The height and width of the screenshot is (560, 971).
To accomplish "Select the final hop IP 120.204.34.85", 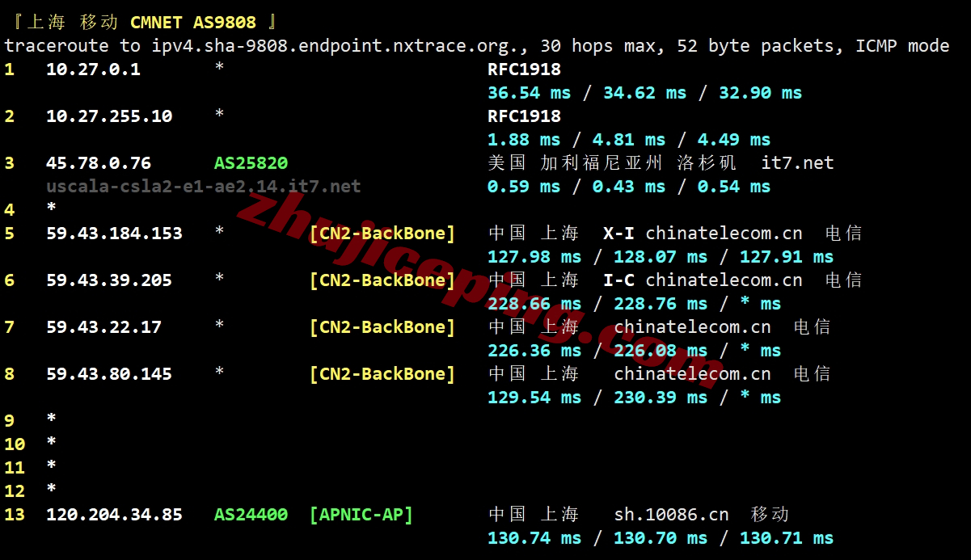I will 114,515.
